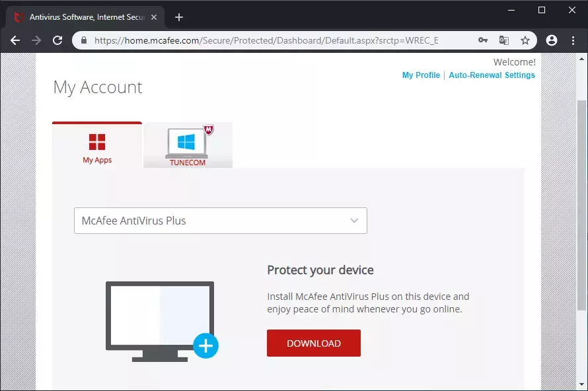This screenshot has height=391, width=588.
Task: Bookmark this page with the star
Action: (525, 40)
